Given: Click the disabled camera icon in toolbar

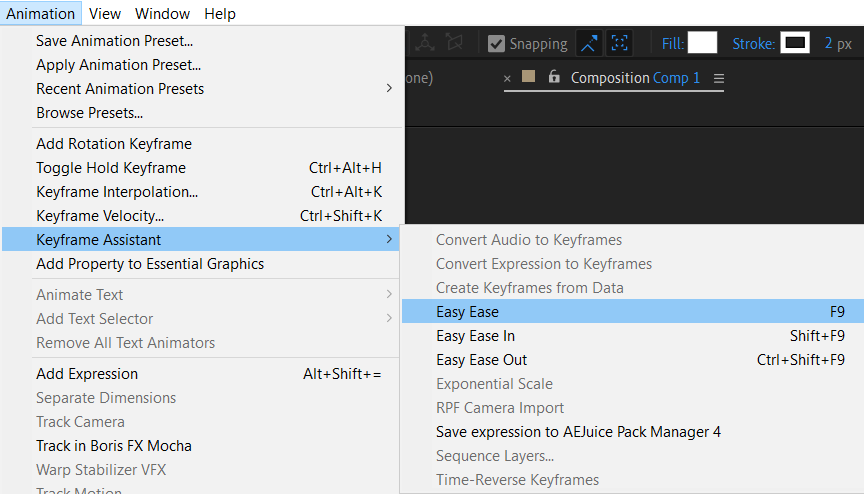Looking at the screenshot, I should click(x=455, y=43).
